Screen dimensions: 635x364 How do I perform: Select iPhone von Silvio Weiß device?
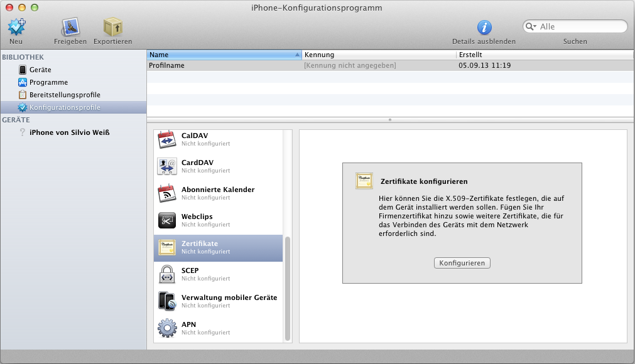coord(73,132)
